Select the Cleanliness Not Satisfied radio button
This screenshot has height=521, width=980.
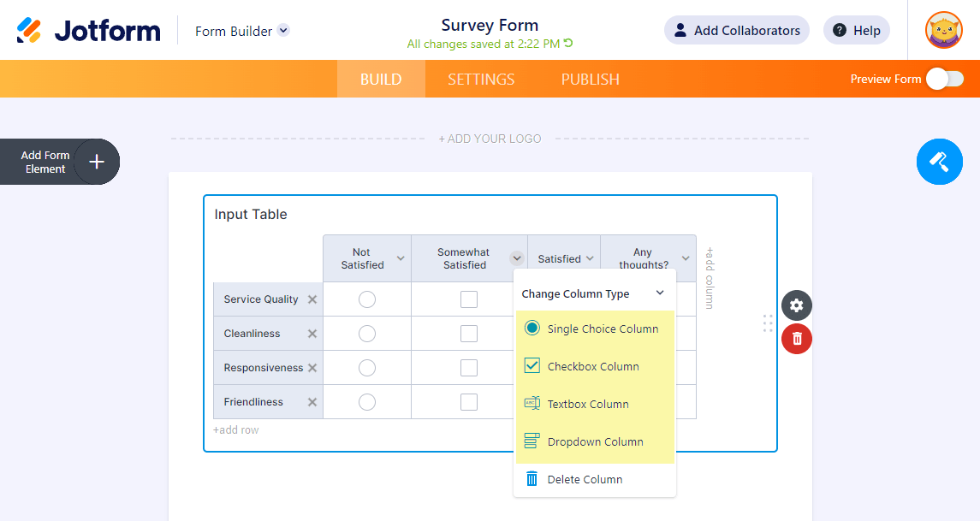click(367, 334)
